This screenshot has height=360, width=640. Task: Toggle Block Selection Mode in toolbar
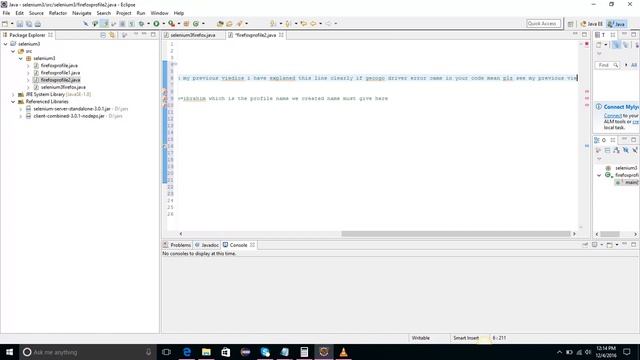pyautogui.click(x=122, y=24)
